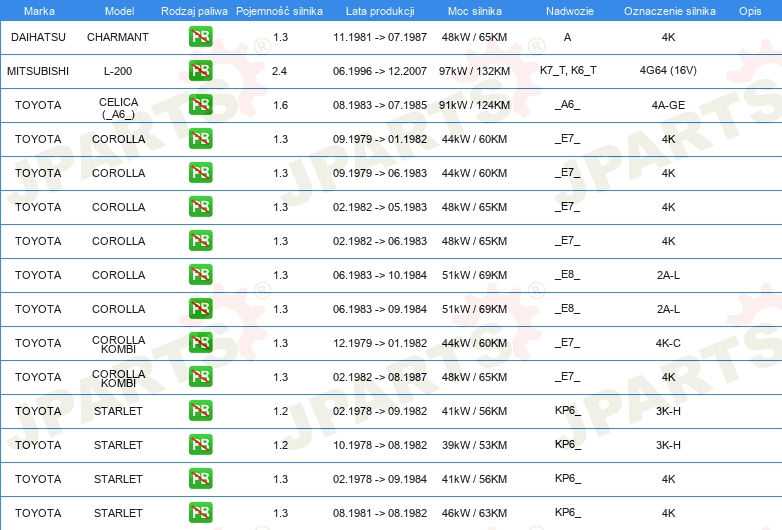Screen dimensions: 782x530
Task: Select the CELICA (_A6_) model cell
Action: tap(118, 108)
